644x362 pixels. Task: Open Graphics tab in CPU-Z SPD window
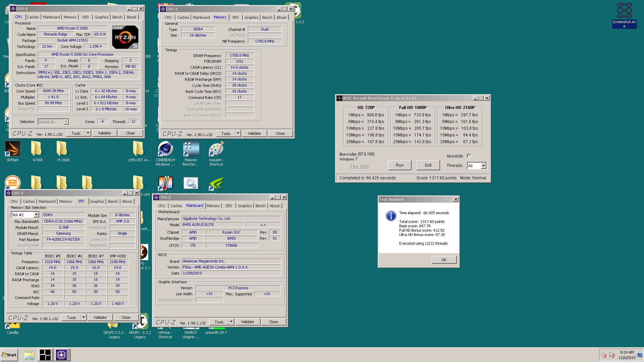[97, 201]
